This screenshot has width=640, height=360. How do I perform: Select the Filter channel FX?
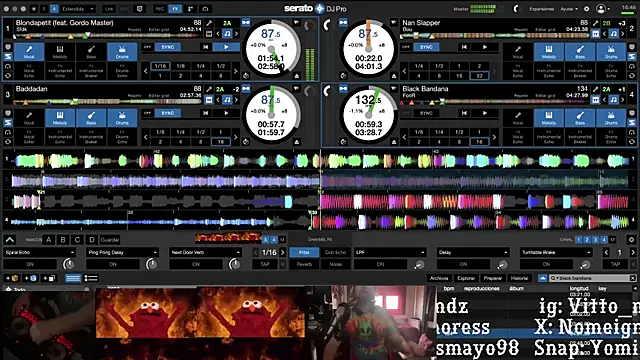pos(304,253)
